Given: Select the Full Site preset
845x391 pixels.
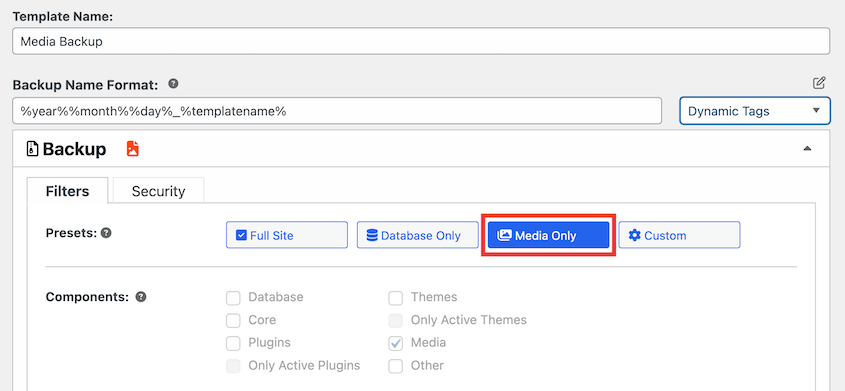Looking at the screenshot, I should pos(287,235).
